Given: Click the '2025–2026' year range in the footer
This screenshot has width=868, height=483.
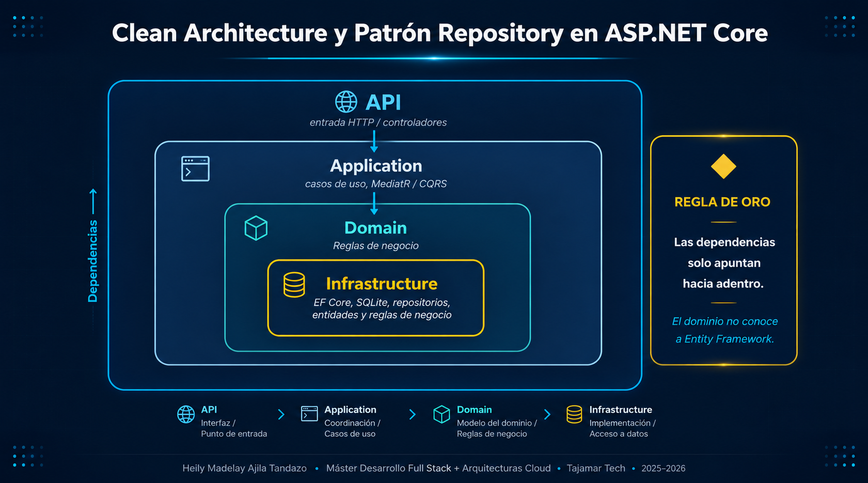Looking at the screenshot, I should click(x=663, y=469).
